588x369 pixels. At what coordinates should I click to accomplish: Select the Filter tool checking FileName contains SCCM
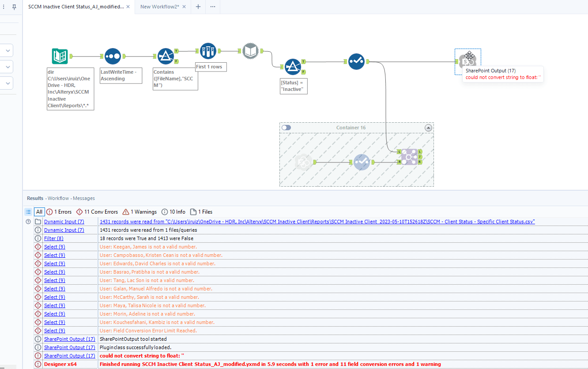166,56
